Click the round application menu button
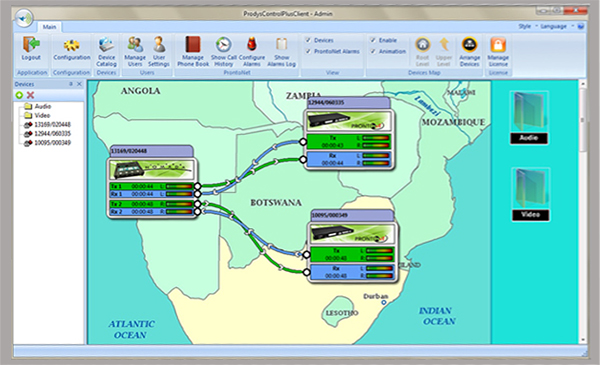 coord(24,18)
